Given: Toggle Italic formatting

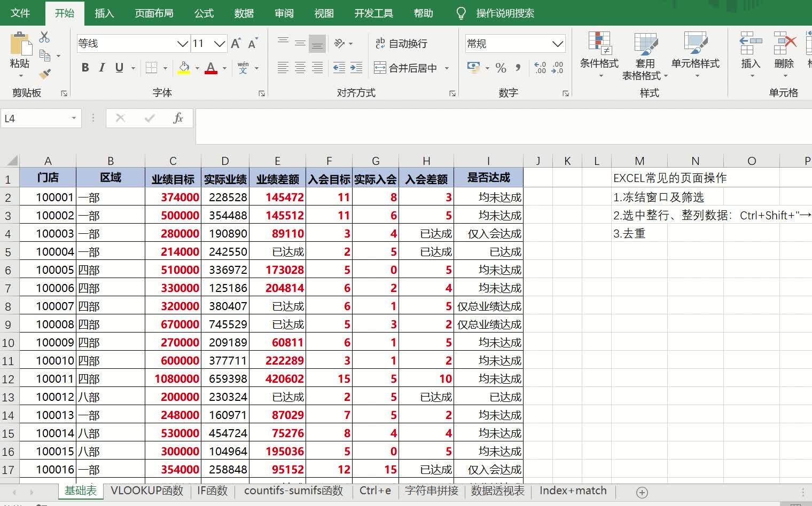Looking at the screenshot, I should click(x=102, y=68).
